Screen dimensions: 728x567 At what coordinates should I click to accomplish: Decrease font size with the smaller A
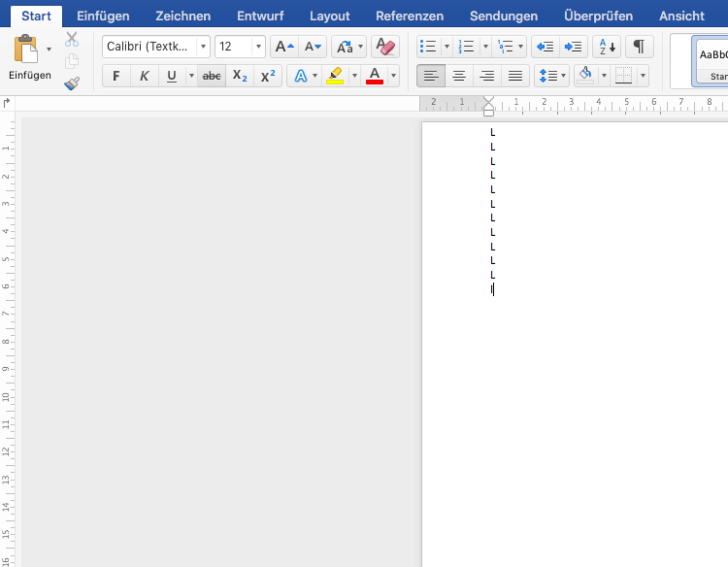click(313, 47)
